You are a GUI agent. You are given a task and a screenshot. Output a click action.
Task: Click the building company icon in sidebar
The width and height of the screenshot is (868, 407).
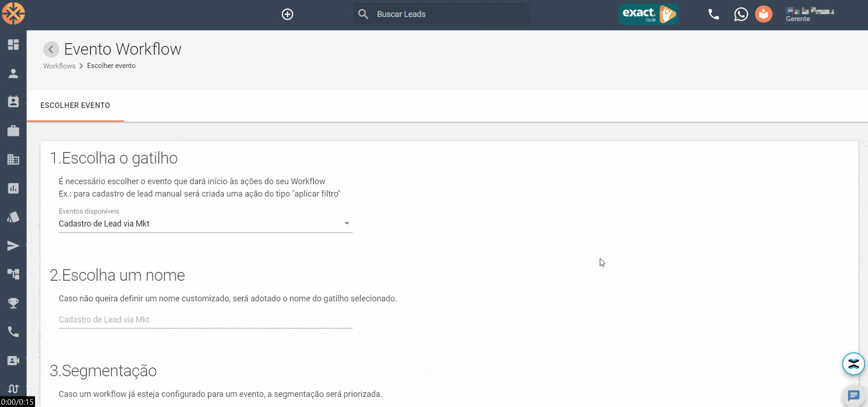(x=13, y=159)
